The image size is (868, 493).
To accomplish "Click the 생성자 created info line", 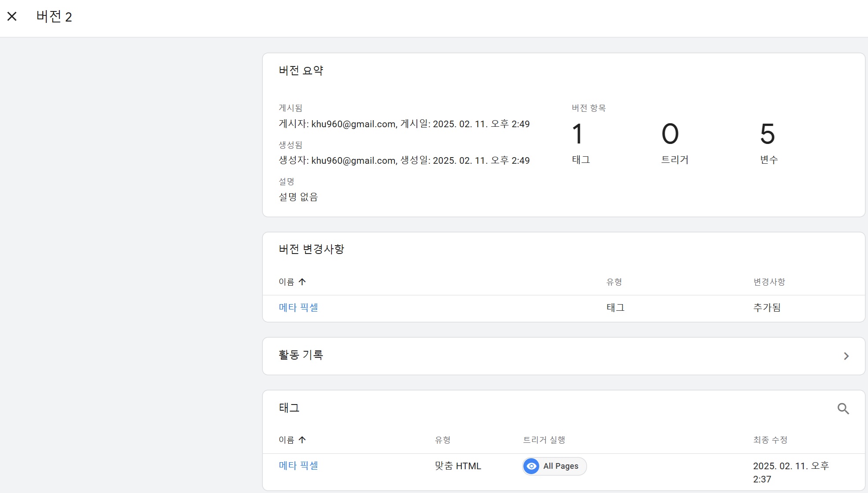I will click(404, 161).
